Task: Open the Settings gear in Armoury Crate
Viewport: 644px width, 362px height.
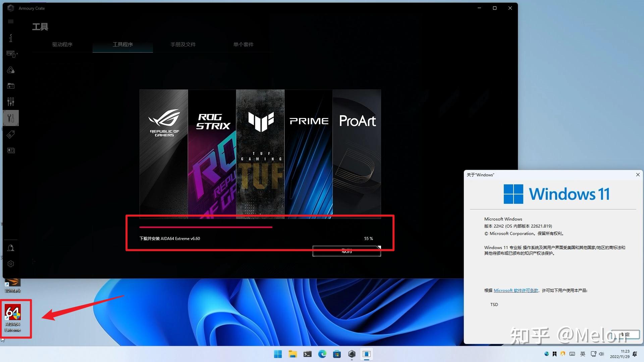Action: coord(11,264)
